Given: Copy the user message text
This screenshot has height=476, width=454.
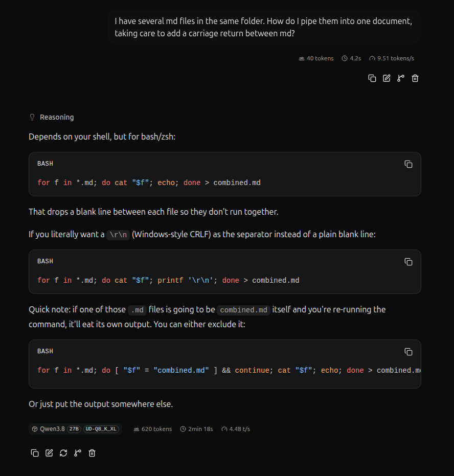Looking at the screenshot, I should [372, 78].
